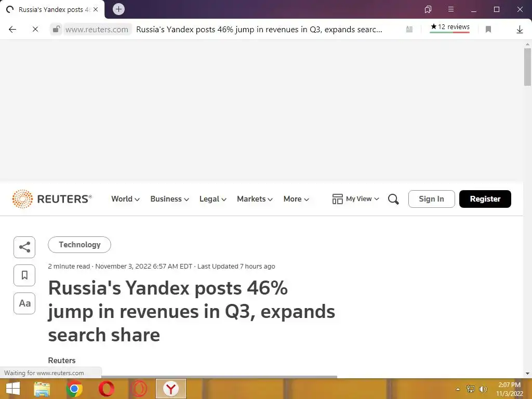Click the scrollbar down arrow
The width and height of the screenshot is (532, 399).
click(x=527, y=374)
